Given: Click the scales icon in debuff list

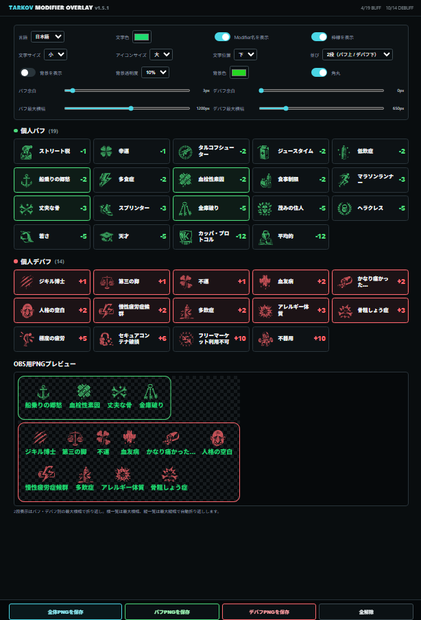Looking at the screenshot, I should tap(106, 282).
